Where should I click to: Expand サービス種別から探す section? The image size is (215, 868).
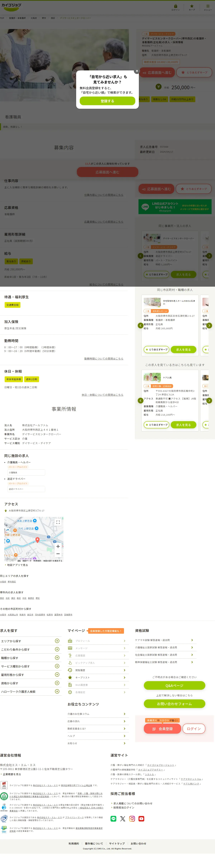(x=30, y=666)
